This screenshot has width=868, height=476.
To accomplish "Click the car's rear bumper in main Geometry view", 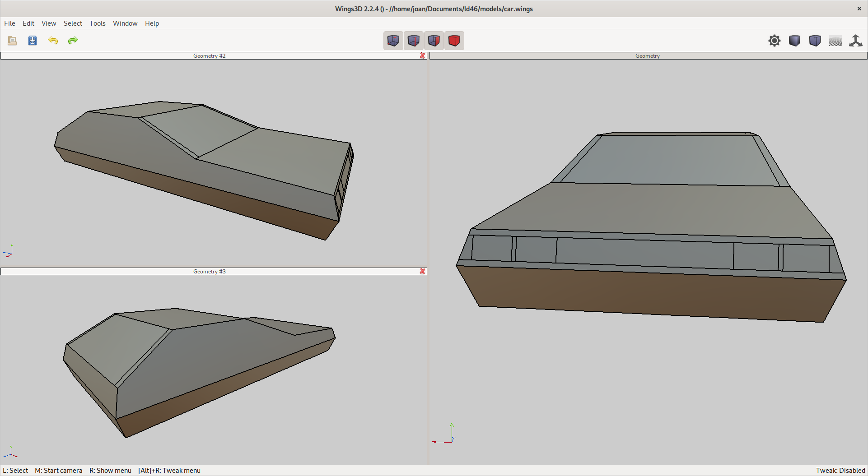I will (x=650, y=293).
